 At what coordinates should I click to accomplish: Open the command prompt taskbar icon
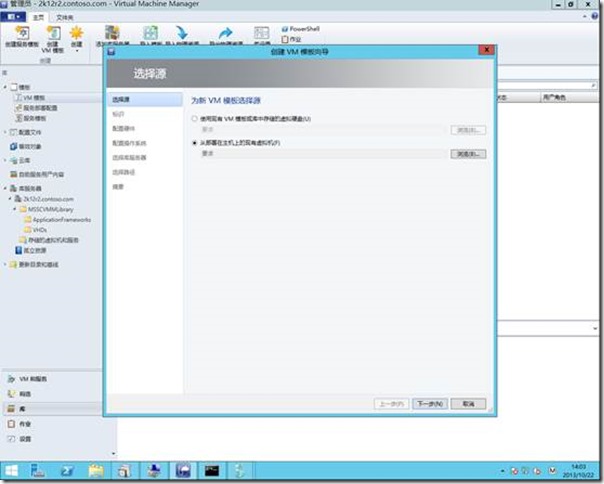pyautogui.click(x=211, y=471)
